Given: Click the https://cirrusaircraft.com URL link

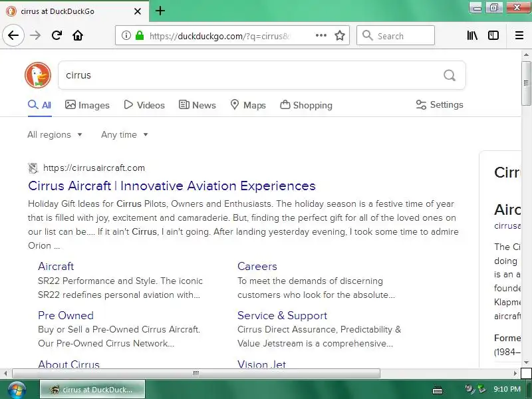Looking at the screenshot, I should (x=94, y=168).
